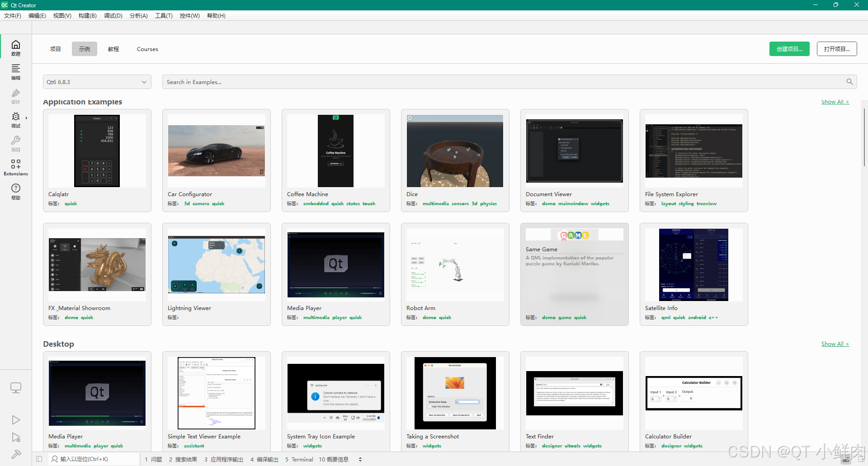Click the green Run play button

[x=16, y=420]
